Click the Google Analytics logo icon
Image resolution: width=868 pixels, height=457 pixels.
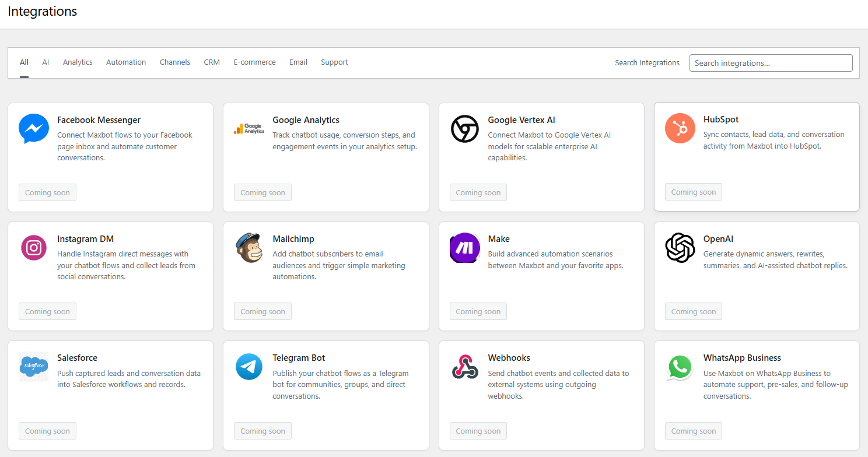[x=249, y=129]
